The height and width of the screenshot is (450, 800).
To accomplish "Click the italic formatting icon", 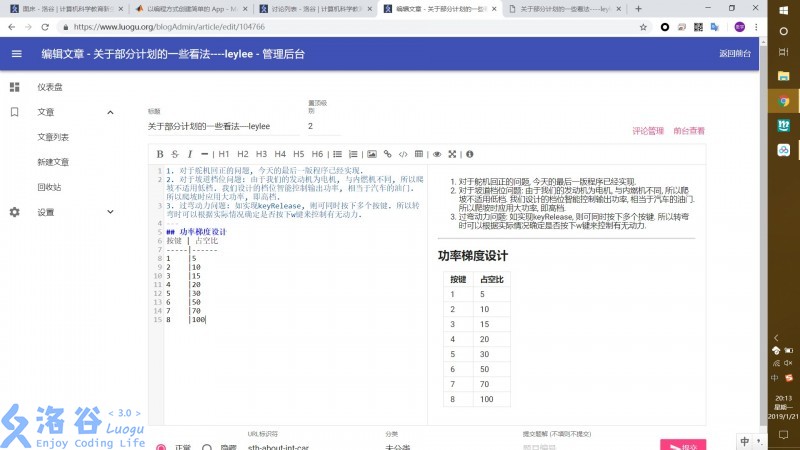I will pos(190,154).
